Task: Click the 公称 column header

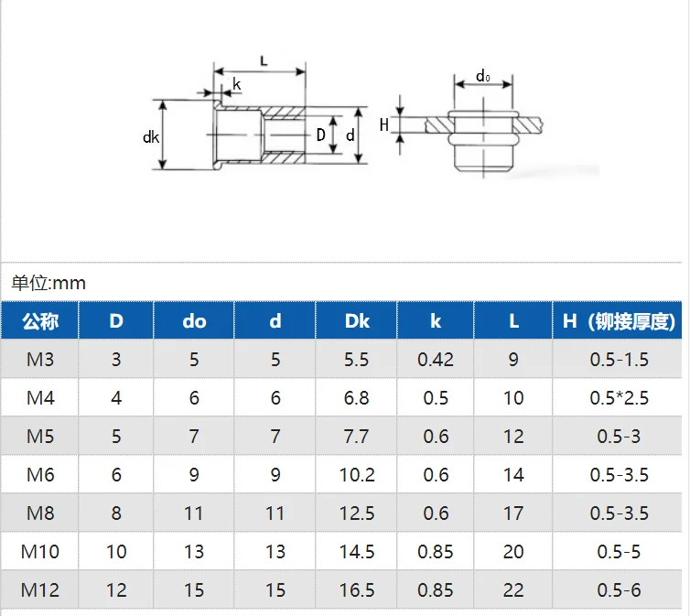Action: pos(40,321)
